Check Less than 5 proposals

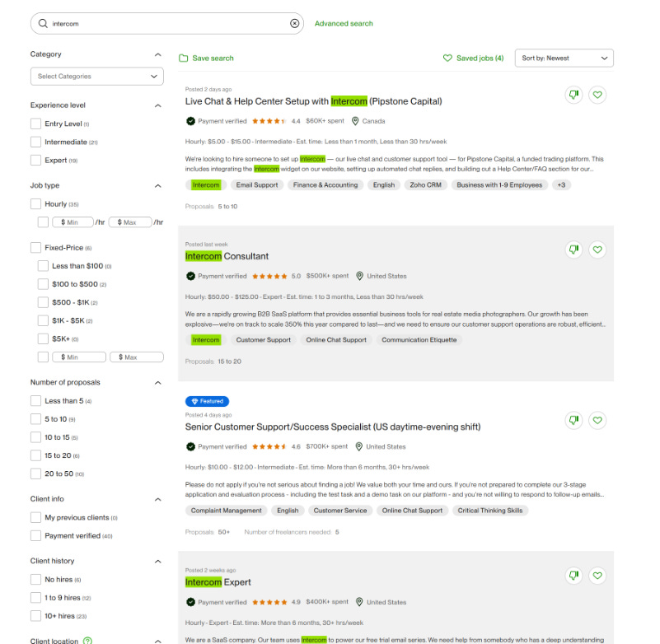click(35, 401)
